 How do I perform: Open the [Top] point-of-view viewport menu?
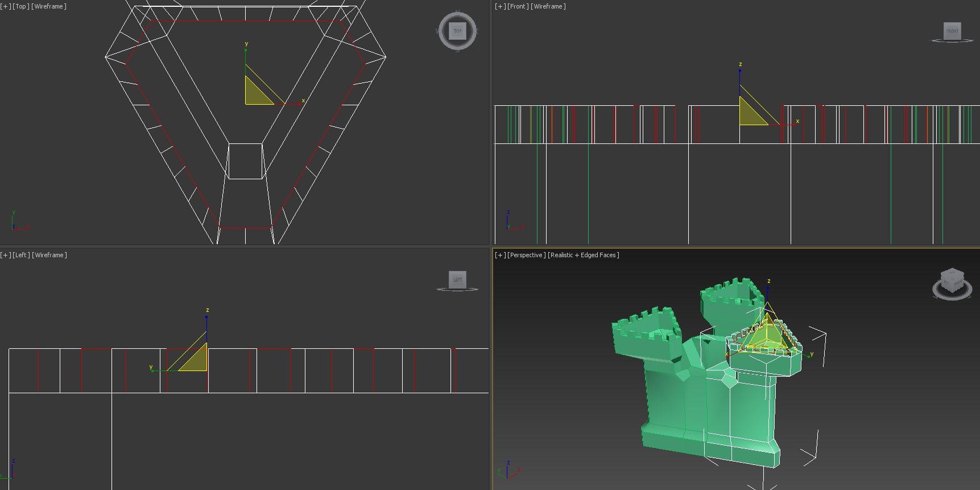pos(21,6)
